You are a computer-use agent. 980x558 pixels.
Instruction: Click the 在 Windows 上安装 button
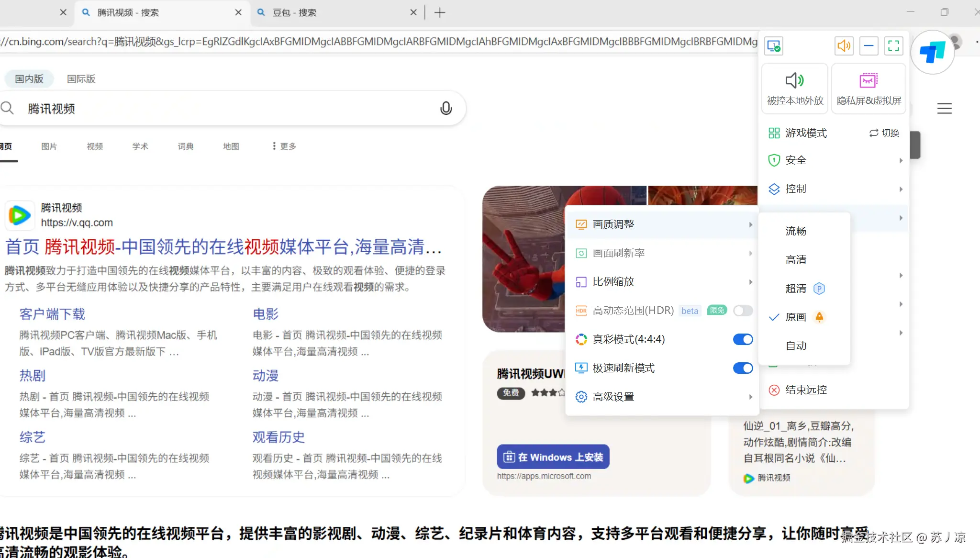coord(553,457)
